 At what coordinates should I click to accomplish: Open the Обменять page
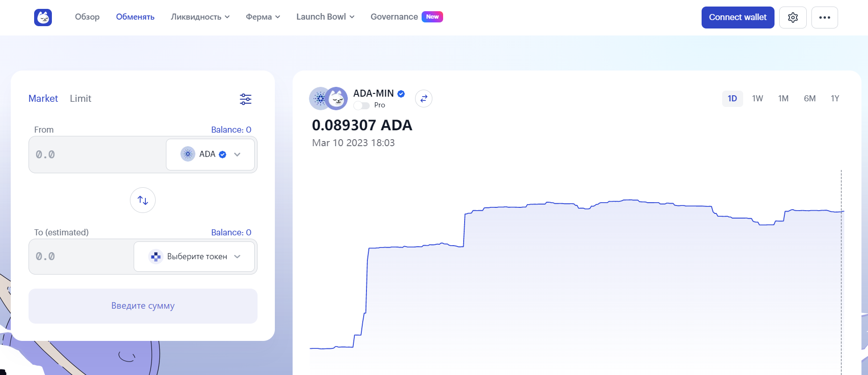(x=135, y=17)
